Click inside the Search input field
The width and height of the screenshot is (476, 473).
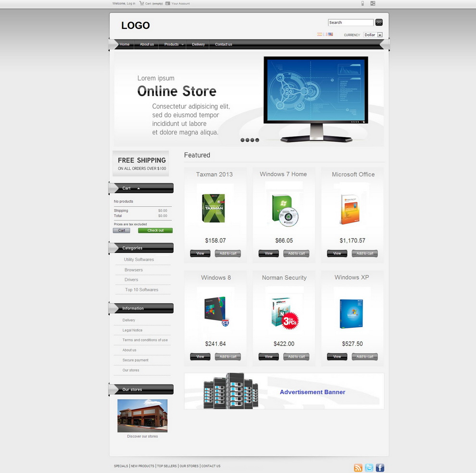point(350,22)
